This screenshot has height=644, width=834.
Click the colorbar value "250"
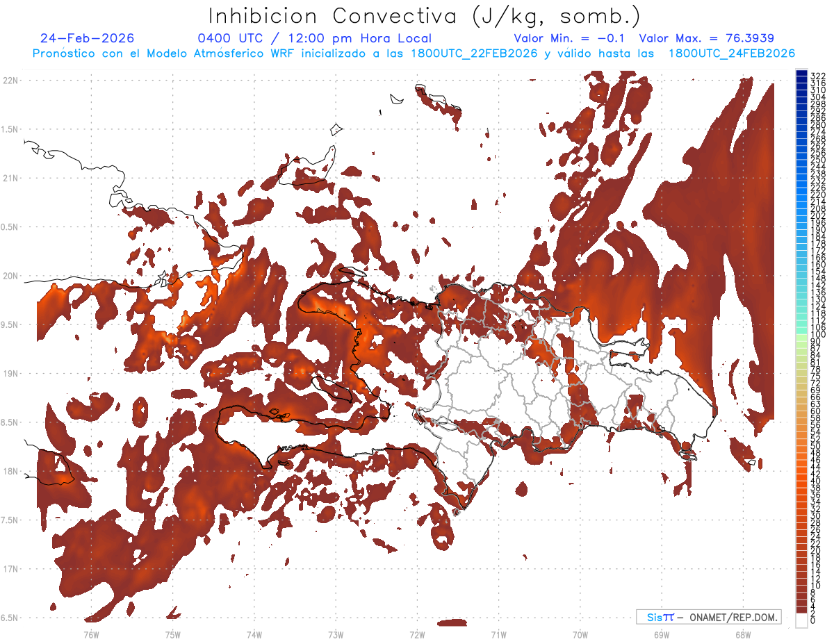(817, 160)
